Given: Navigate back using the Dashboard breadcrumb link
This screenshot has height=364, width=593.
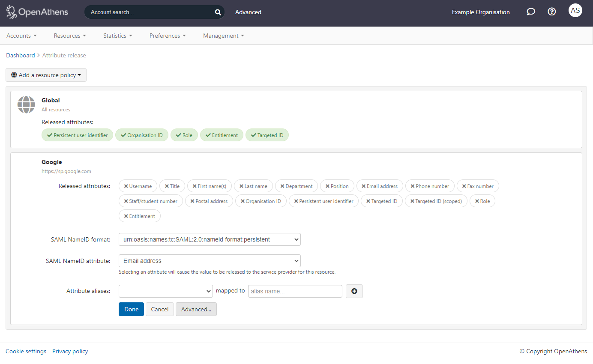Looking at the screenshot, I should tap(21, 55).
